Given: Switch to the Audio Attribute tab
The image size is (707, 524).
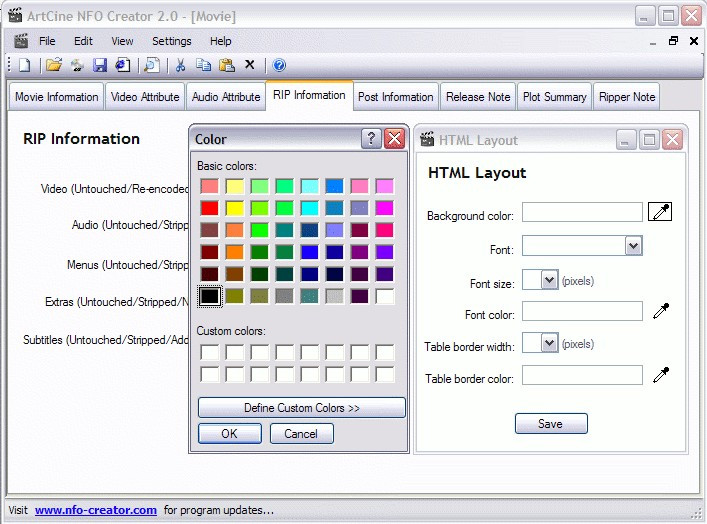Looking at the screenshot, I should [226, 97].
